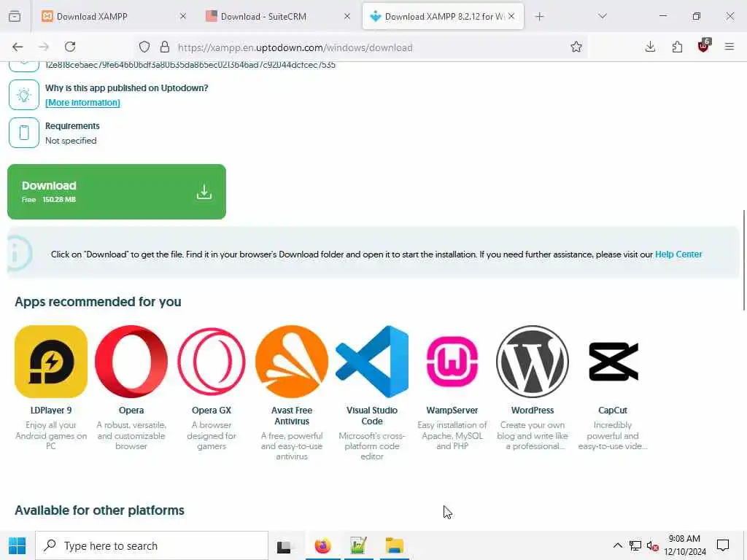Open Task View in the taskbar
747x560 pixels.
[x=285, y=546]
